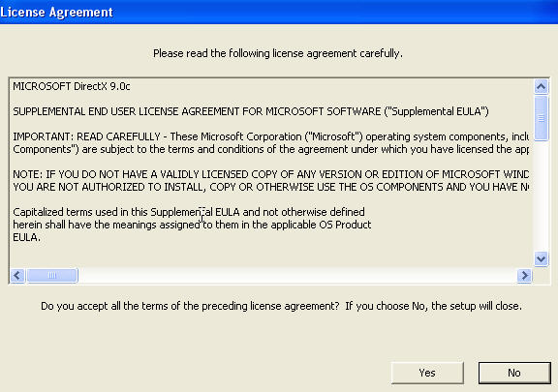This screenshot has height=392, width=558.
Task: Click the "Capitalized terms used" sentence
Action: (189, 212)
